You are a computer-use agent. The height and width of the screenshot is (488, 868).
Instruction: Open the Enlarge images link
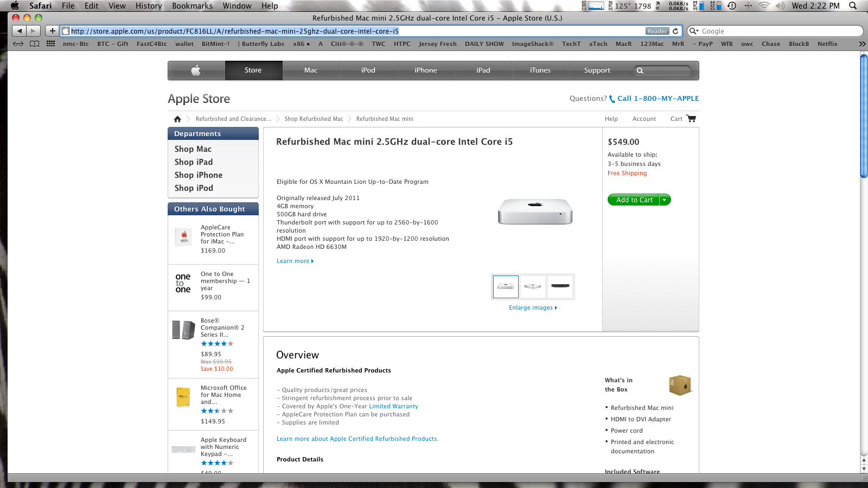pyautogui.click(x=533, y=307)
